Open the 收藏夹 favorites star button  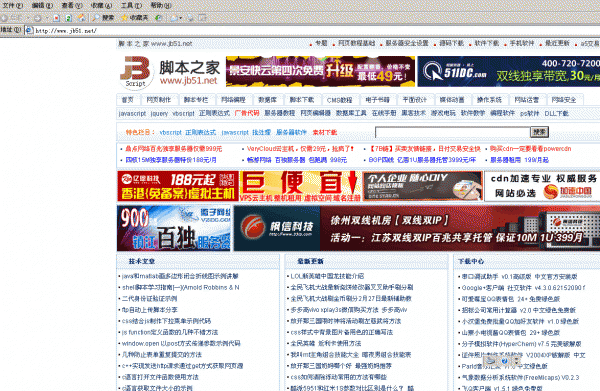click(x=134, y=18)
